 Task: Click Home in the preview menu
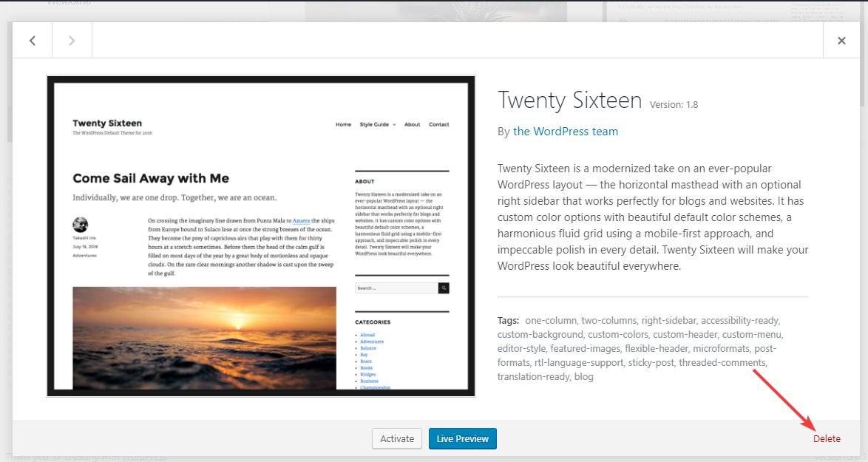(x=343, y=124)
